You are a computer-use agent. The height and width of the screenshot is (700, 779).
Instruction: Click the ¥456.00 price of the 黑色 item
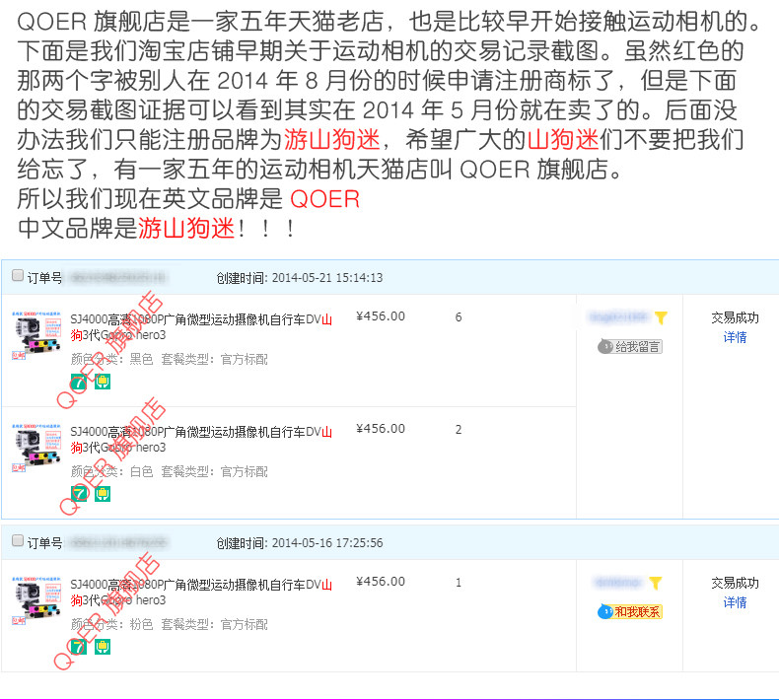381,316
